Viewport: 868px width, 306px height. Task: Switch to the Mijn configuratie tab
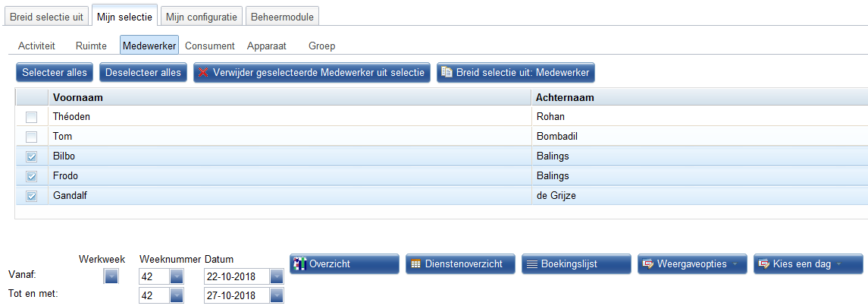[x=202, y=17]
